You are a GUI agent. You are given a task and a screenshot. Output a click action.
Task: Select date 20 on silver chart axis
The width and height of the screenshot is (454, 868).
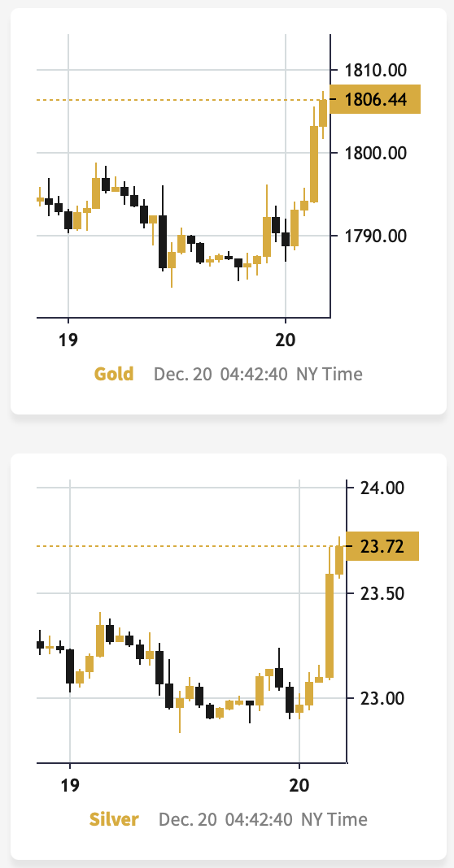click(299, 785)
